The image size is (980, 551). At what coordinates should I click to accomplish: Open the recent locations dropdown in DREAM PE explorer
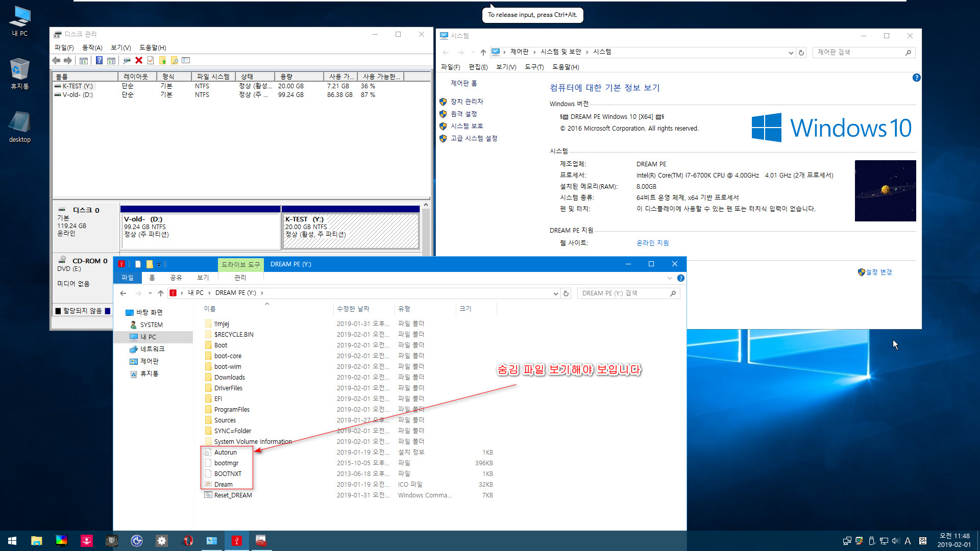pos(150,293)
